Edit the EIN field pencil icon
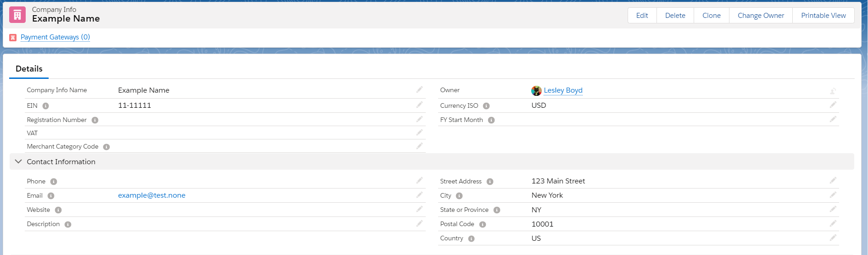 419,105
